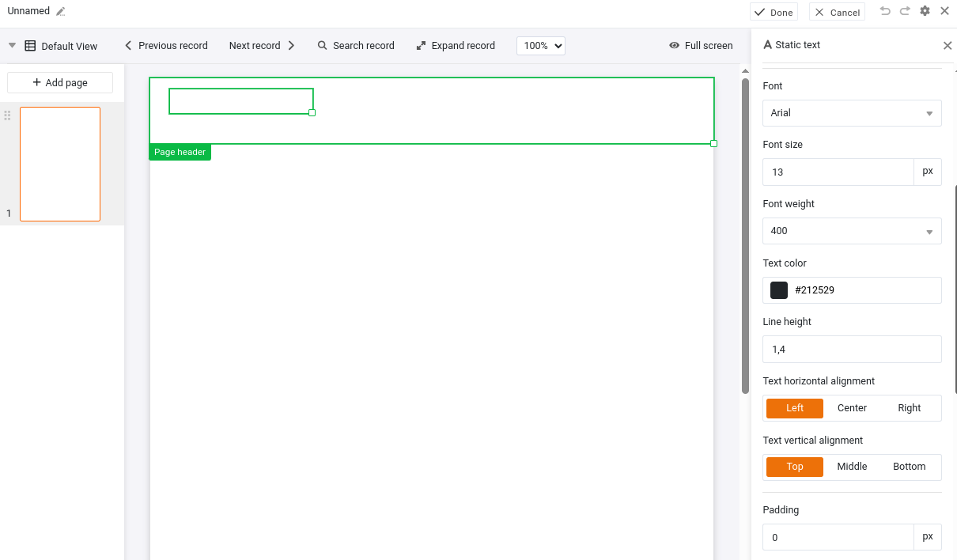The height and width of the screenshot is (560, 957).
Task: Click the Search record magnifier icon
Action: coord(323,46)
